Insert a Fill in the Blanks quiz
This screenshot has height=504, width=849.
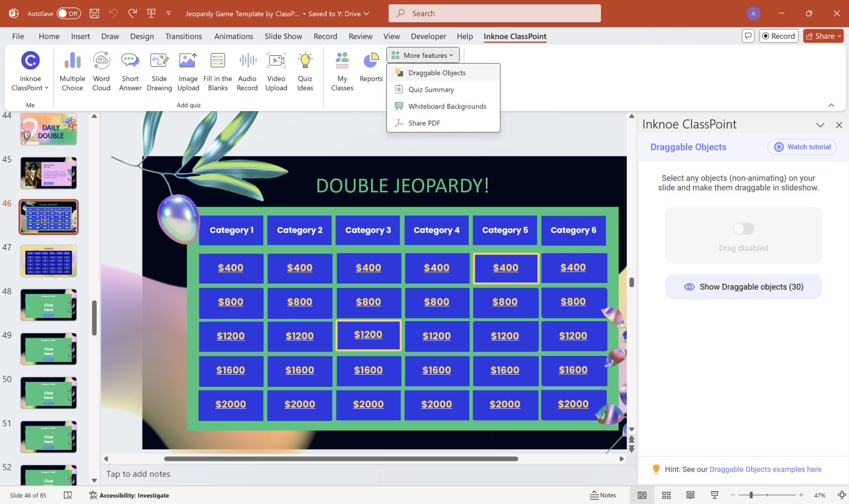(x=217, y=70)
